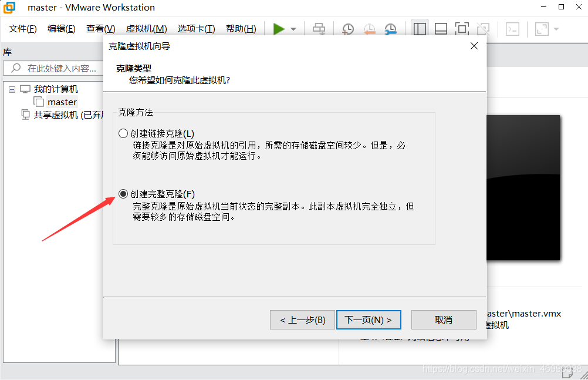The height and width of the screenshot is (380, 588).
Task: Toggle the library sidebar view icon
Action: click(x=420, y=29)
